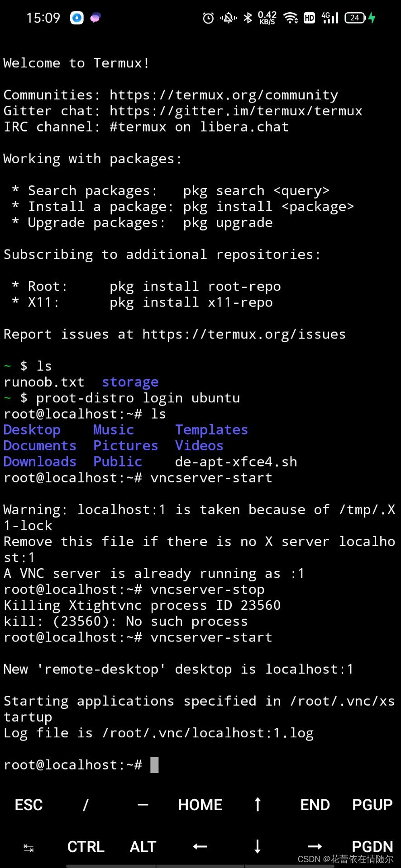Tap the vibrate mode icon in the status bar

tap(228, 17)
